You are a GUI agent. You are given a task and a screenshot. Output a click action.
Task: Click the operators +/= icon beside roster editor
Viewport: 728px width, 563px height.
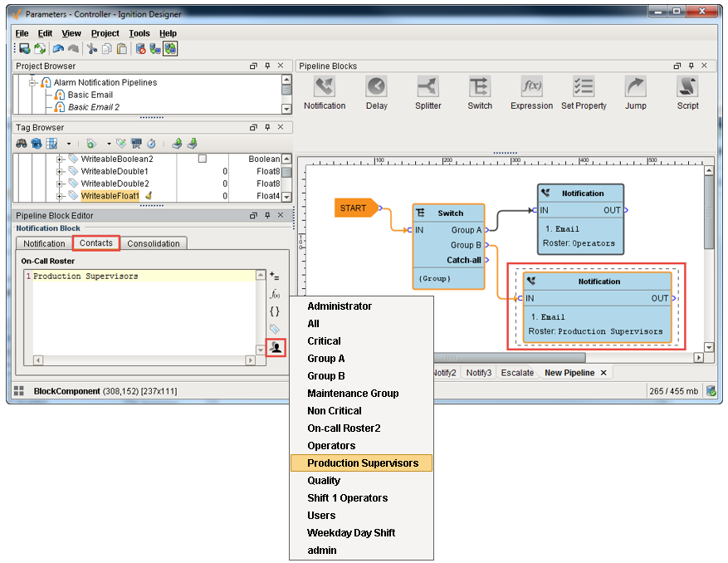(275, 277)
